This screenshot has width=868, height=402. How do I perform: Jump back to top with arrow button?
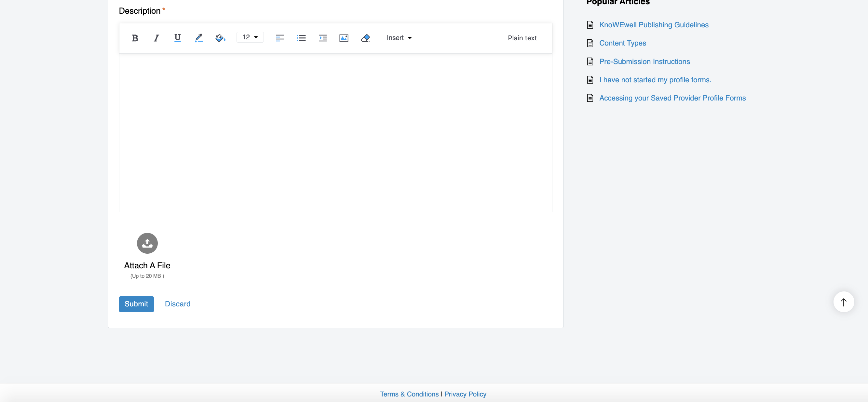coord(843,302)
